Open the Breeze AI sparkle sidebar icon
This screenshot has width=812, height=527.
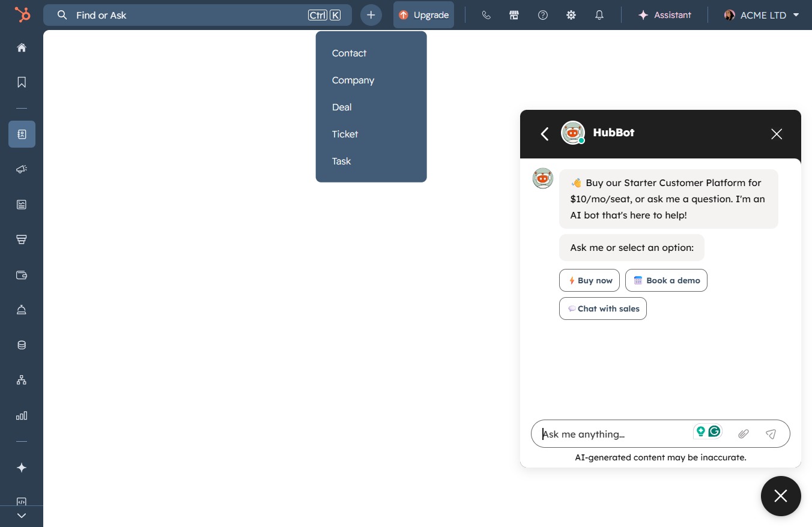[22, 468]
